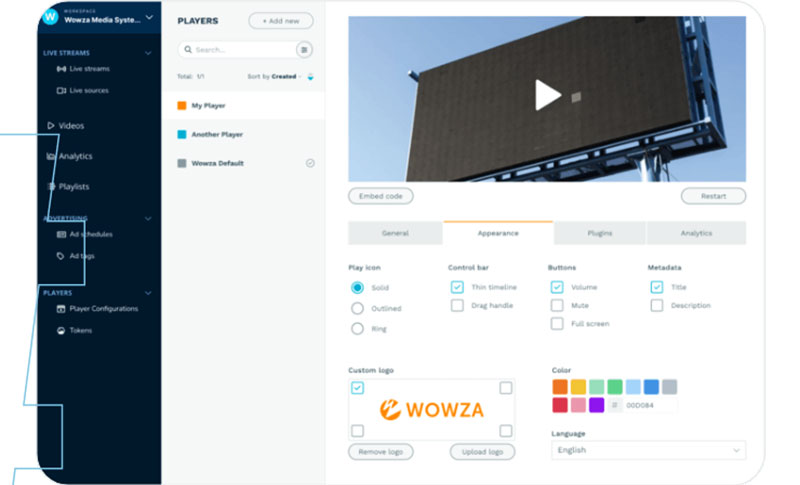Click the Embed code button
The image size is (800, 485).
(x=381, y=196)
